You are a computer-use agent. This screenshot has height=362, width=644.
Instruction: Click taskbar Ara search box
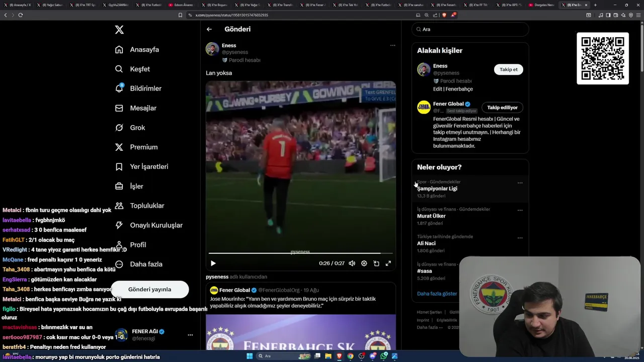tap(283, 356)
